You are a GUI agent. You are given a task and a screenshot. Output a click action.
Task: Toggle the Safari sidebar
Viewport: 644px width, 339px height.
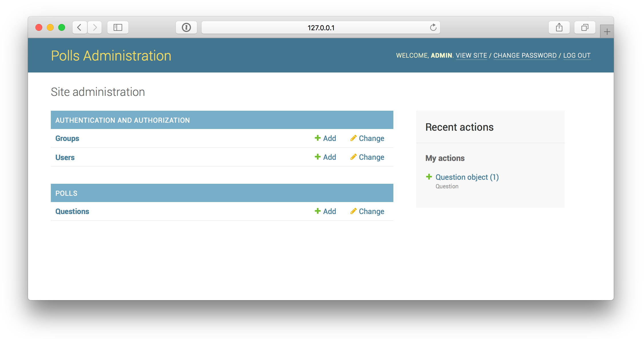(118, 27)
